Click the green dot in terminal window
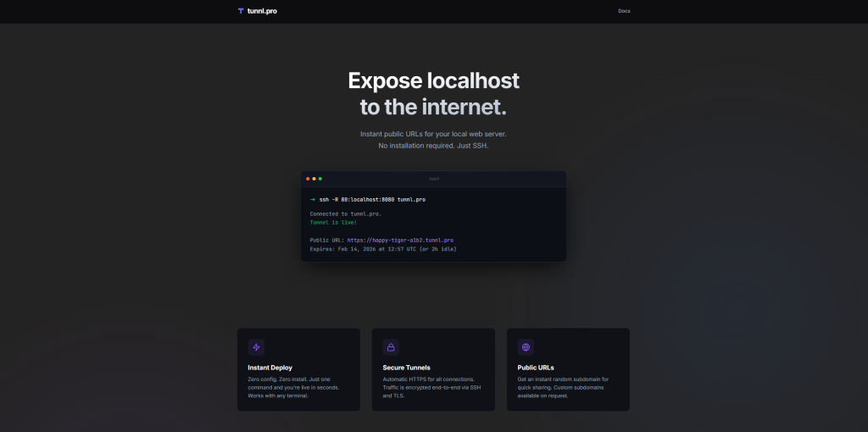This screenshot has width=868, height=432. pos(320,179)
